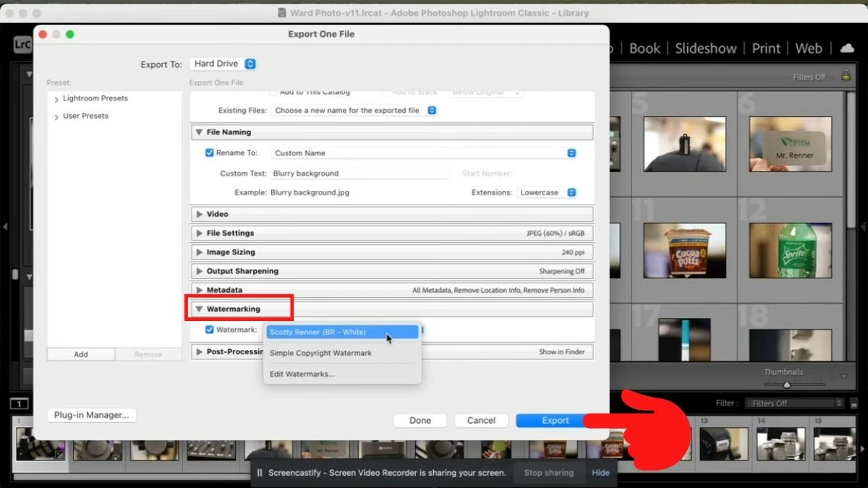The height and width of the screenshot is (488, 868).
Task: Open the Export To dropdown showing Hard Drive
Action: 223,64
